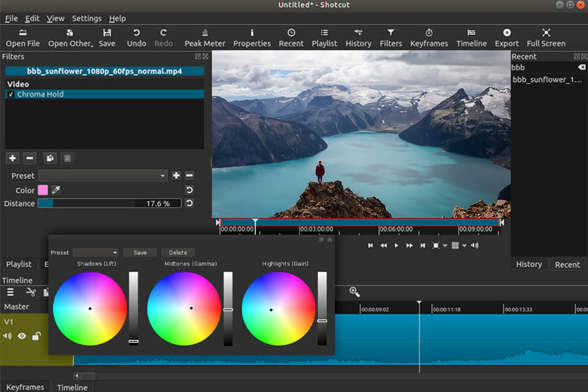588x392 pixels.
Task: Hide the V1 track with eye icon
Action: (22, 336)
